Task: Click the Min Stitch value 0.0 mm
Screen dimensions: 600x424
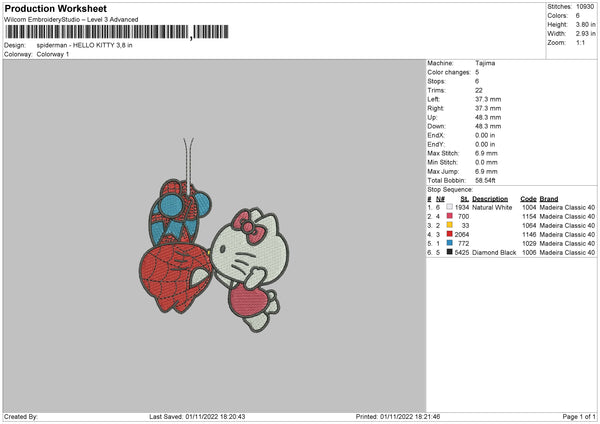Action: (486, 163)
